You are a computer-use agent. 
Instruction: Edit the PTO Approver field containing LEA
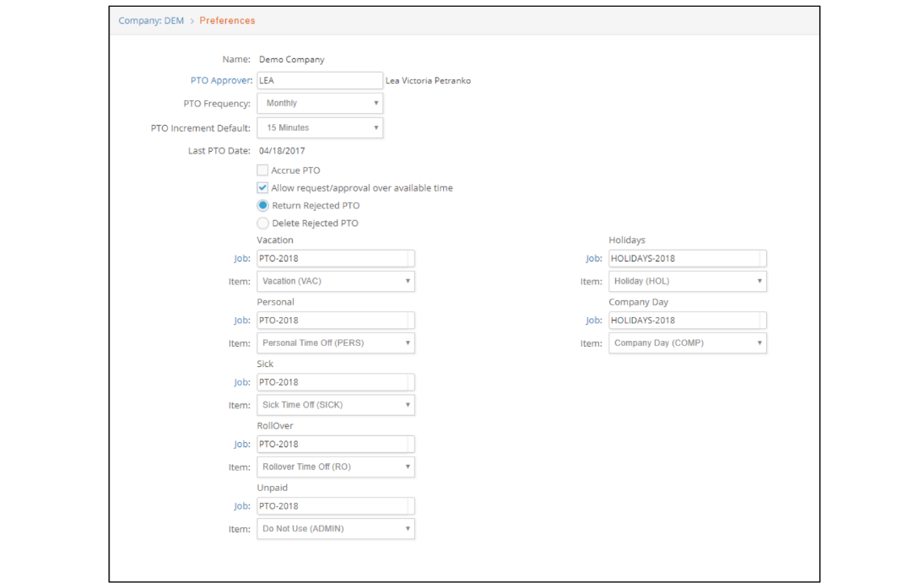(320, 81)
